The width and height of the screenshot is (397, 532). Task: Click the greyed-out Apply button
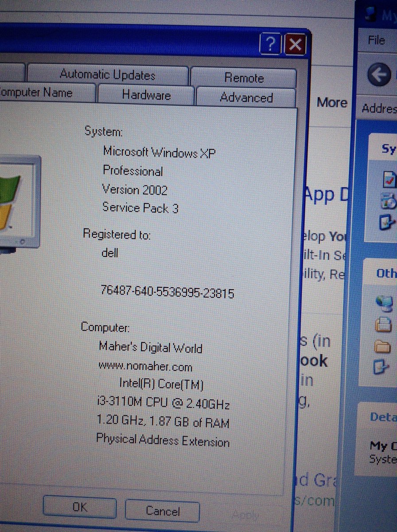[245, 515]
